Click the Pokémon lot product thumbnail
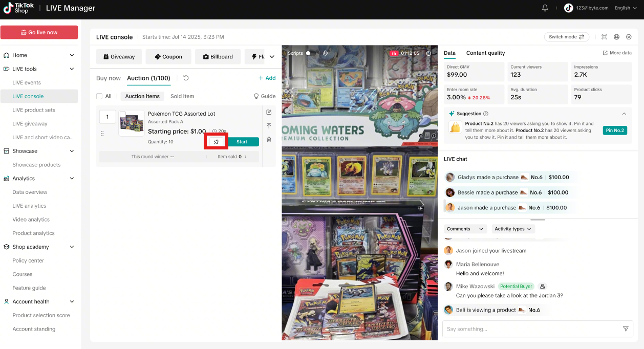The height and width of the screenshot is (349, 644). (132, 123)
